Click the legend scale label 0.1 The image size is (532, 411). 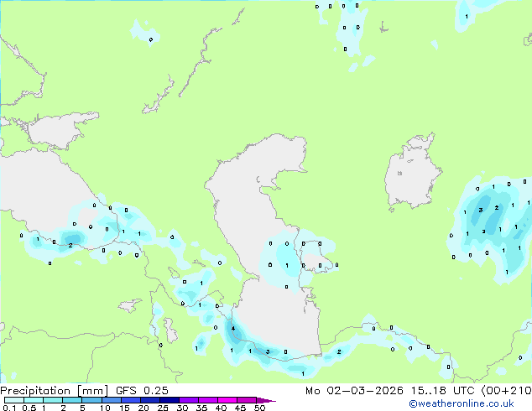coord(9,408)
